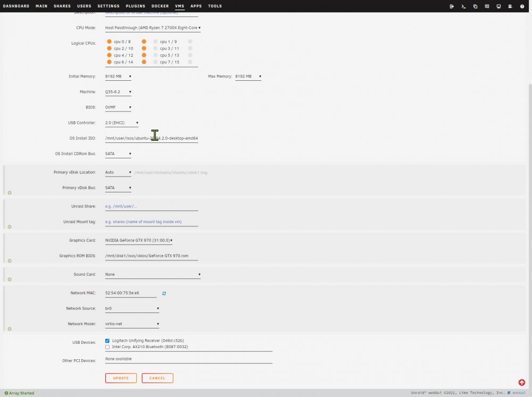Open the Feedback speech-bubble icon

[x=487, y=6]
